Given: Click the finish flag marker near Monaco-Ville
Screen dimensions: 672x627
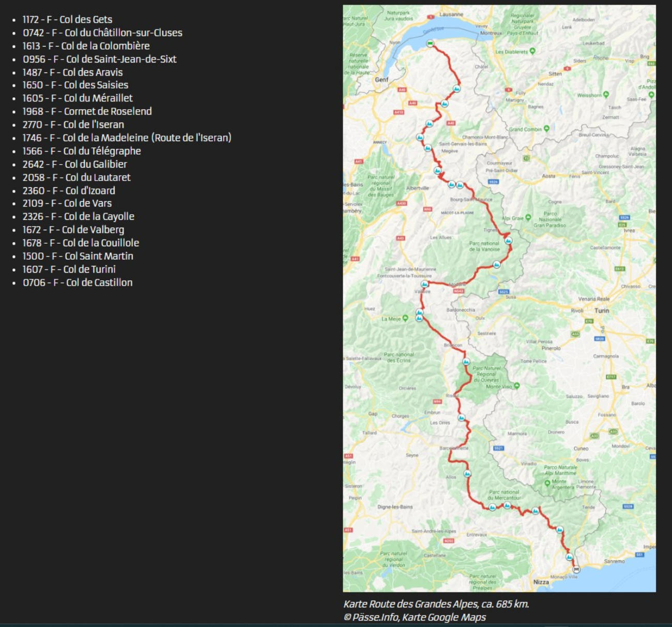Looking at the screenshot, I should click(x=576, y=569).
